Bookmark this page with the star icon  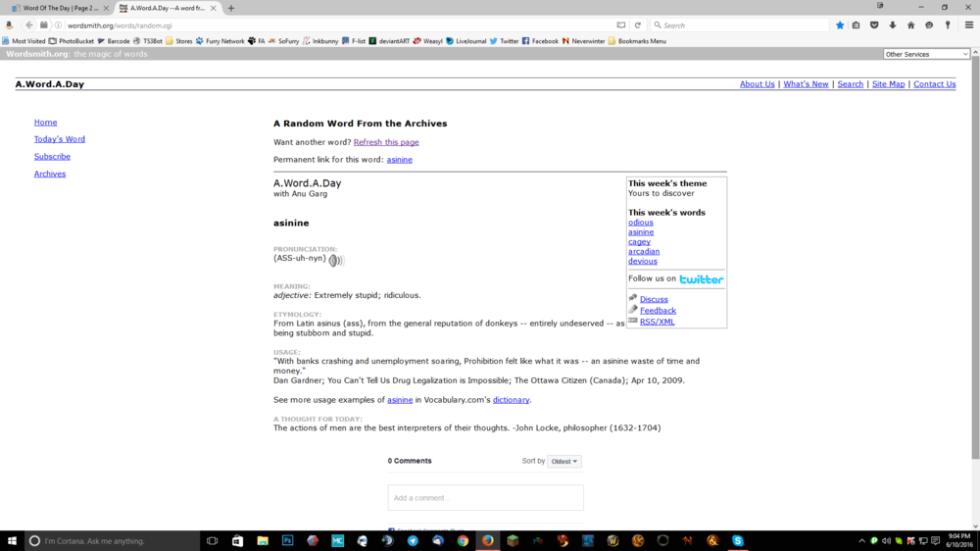840,25
